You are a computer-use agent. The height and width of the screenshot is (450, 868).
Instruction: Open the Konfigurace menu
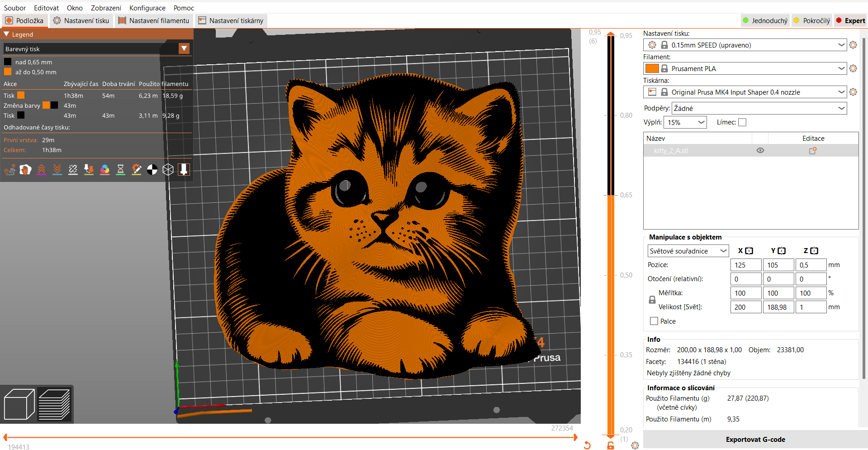point(147,8)
